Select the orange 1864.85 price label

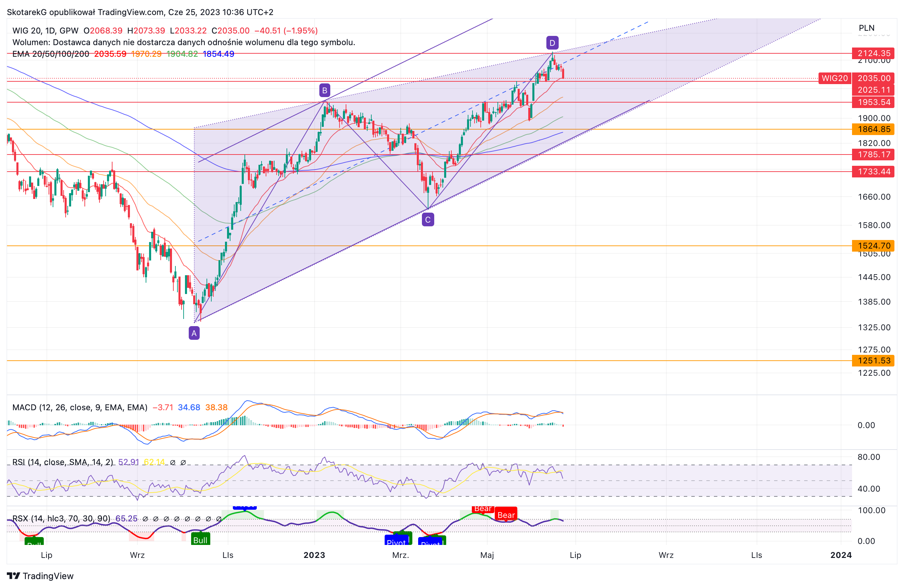point(873,129)
